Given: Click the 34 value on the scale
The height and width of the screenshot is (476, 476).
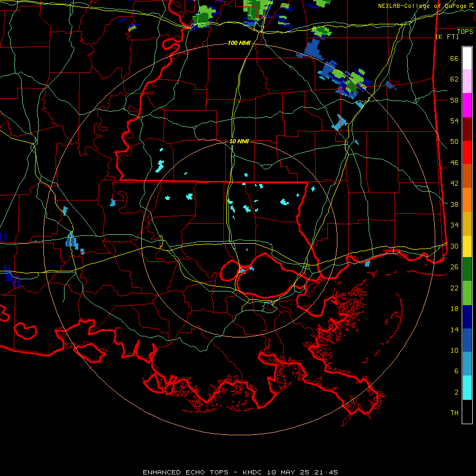Looking at the screenshot, I should coord(454,225).
